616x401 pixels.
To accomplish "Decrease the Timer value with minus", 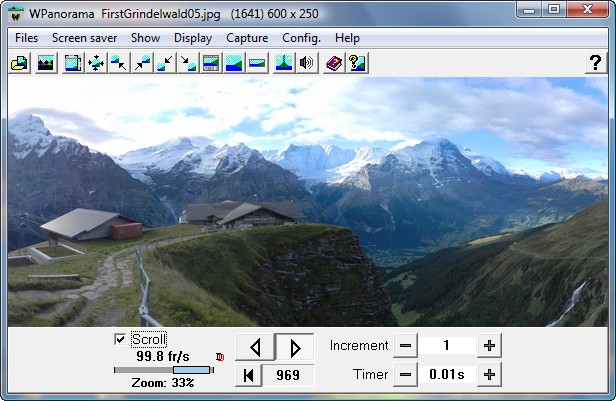I will (x=404, y=375).
